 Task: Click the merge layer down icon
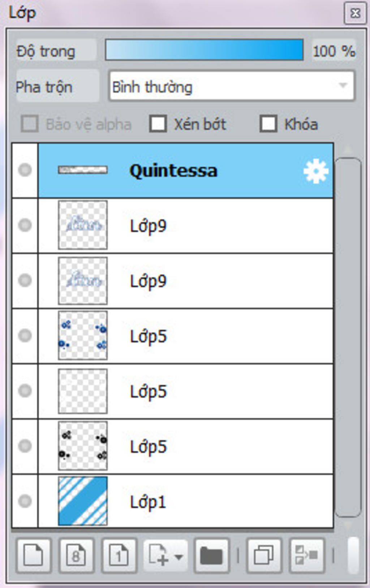coord(306,555)
